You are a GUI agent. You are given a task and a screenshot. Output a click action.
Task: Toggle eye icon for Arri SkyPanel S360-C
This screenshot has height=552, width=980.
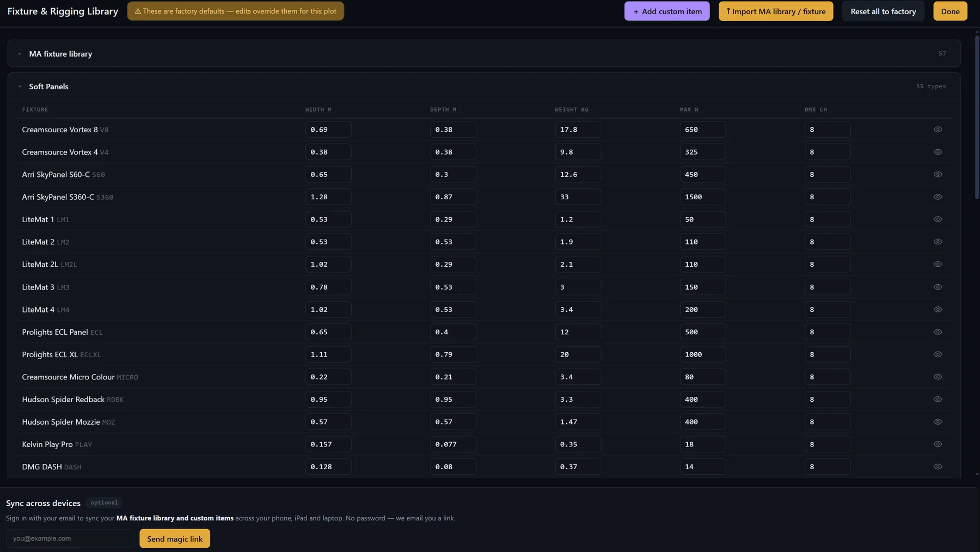(938, 197)
